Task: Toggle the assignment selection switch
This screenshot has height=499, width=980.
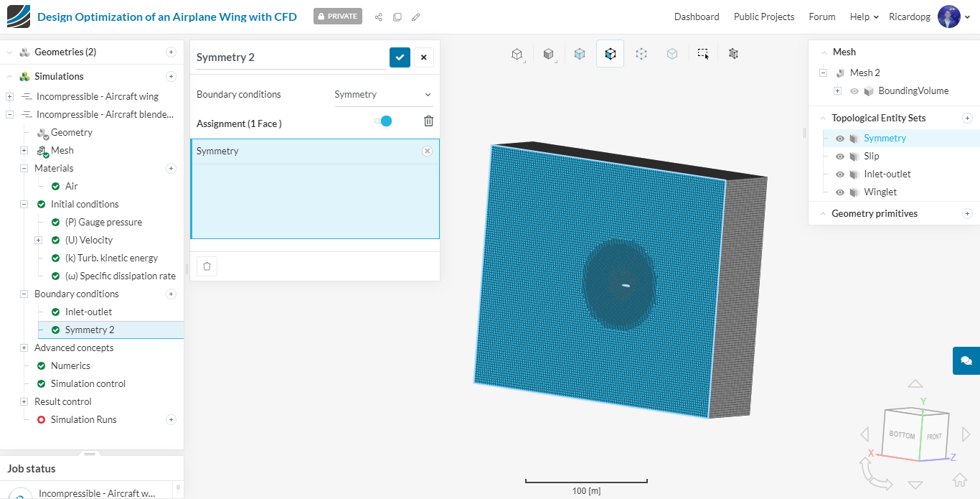Action: click(383, 121)
